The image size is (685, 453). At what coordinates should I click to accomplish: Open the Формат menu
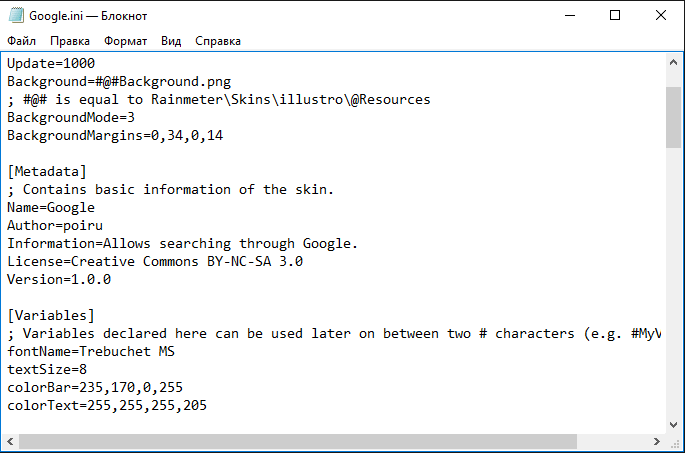tap(125, 41)
